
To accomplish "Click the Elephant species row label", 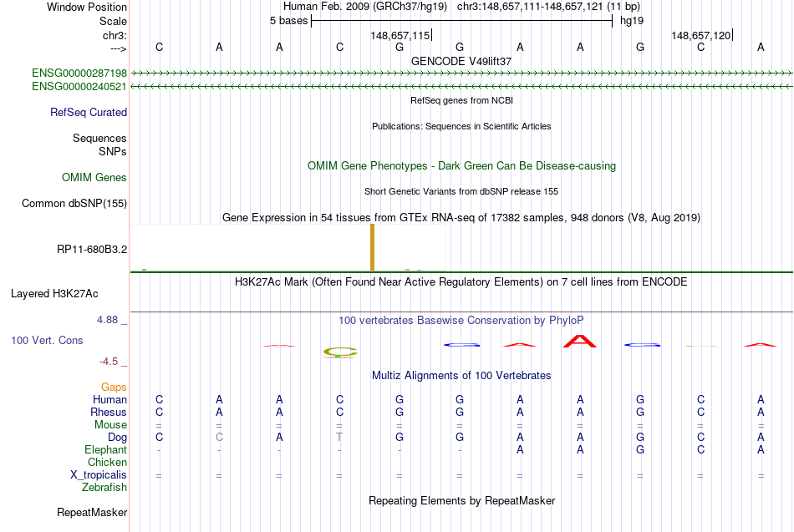I will (106, 450).
